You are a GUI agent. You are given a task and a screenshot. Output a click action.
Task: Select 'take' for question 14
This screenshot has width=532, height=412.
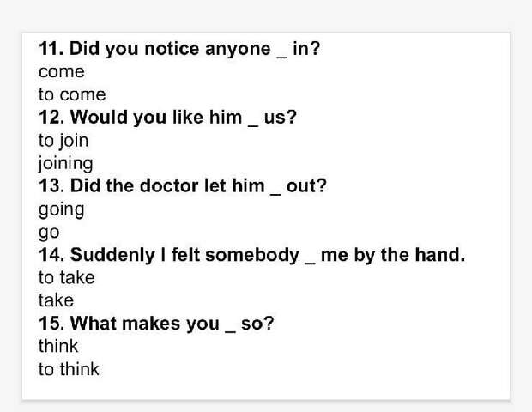[x=56, y=300]
